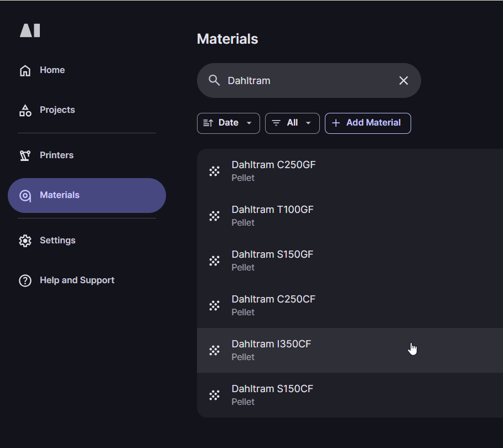The height and width of the screenshot is (448, 503).
Task: Click pellet icon beside Dahltram S150CF
Action: pyautogui.click(x=215, y=395)
